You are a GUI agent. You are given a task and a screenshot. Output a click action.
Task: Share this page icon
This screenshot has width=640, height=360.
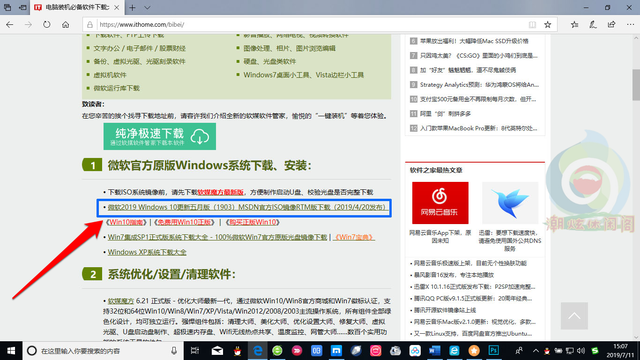(611, 25)
